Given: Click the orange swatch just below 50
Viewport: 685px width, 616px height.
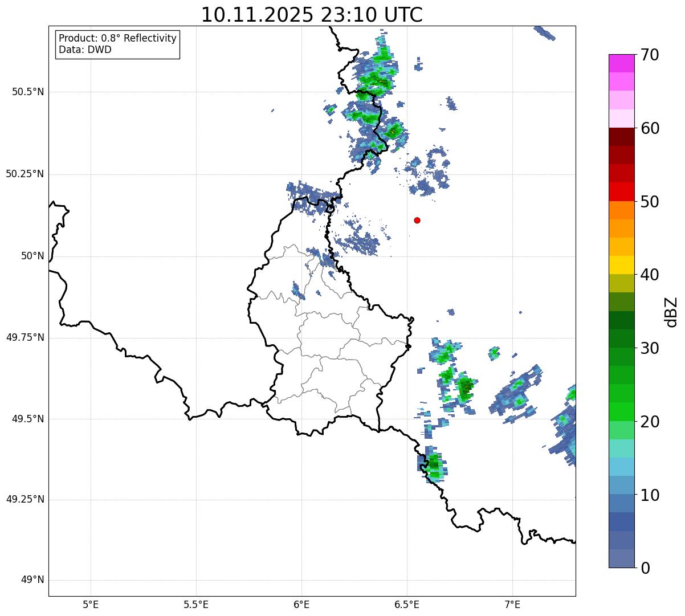Looking at the screenshot, I should pos(621,210).
